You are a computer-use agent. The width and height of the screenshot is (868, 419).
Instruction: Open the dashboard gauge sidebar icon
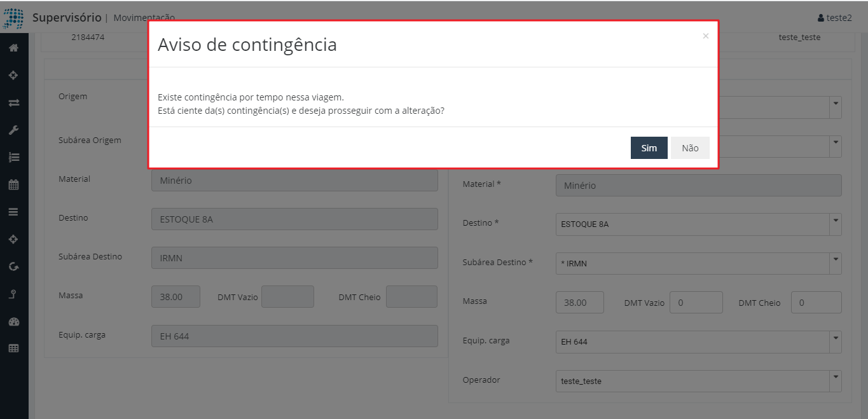tap(13, 321)
